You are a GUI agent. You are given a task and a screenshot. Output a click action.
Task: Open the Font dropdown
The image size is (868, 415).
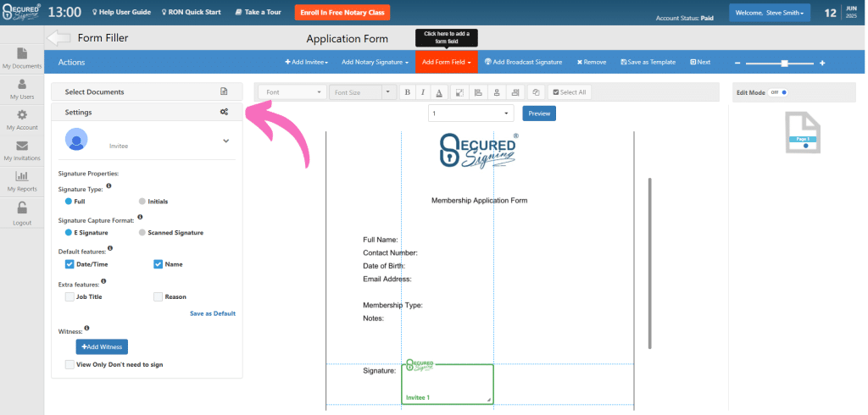(x=292, y=92)
